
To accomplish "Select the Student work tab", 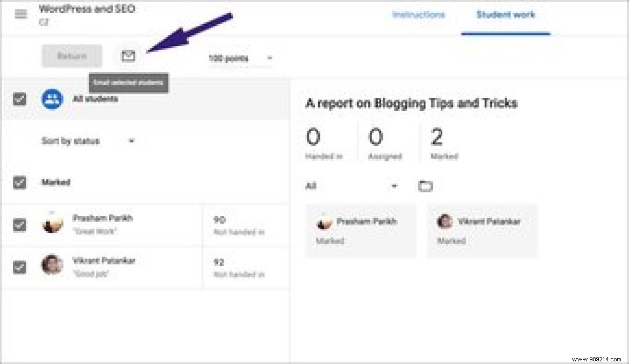I will (505, 15).
